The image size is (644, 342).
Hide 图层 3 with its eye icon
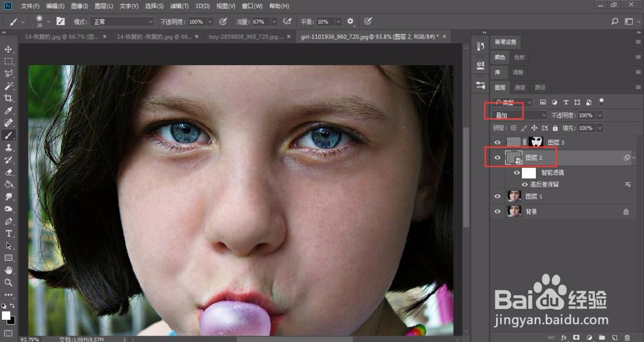click(x=497, y=142)
